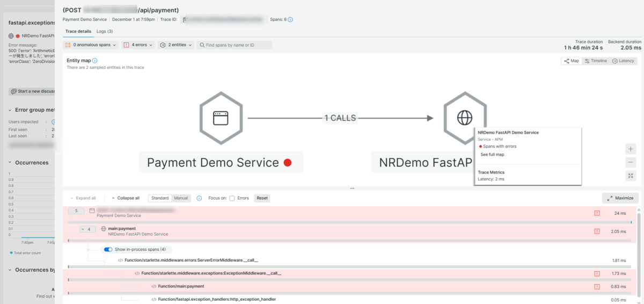
Task: Toggle Show in-process spans switch
Action: (x=108, y=250)
